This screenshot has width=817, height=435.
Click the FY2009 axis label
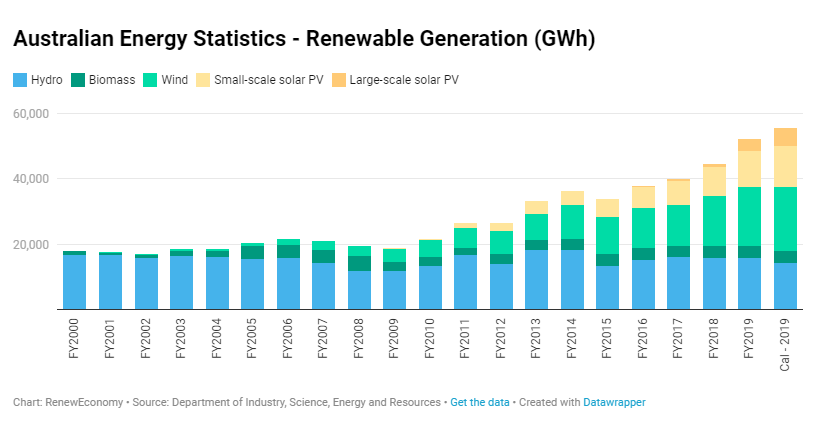point(394,339)
